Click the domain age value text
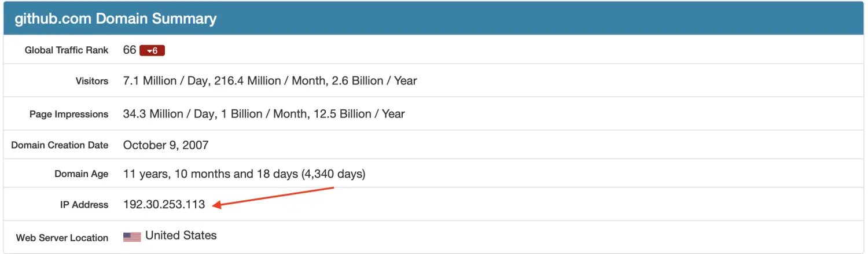The width and height of the screenshot is (868, 254). point(244,174)
